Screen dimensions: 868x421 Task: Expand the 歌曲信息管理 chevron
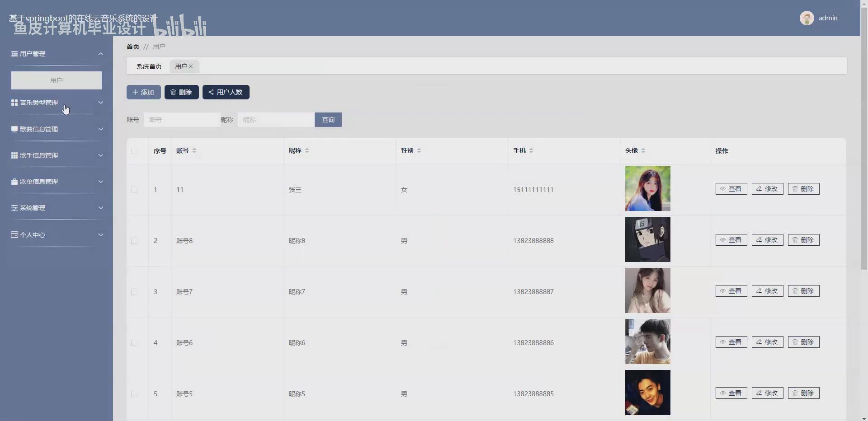click(x=101, y=129)
